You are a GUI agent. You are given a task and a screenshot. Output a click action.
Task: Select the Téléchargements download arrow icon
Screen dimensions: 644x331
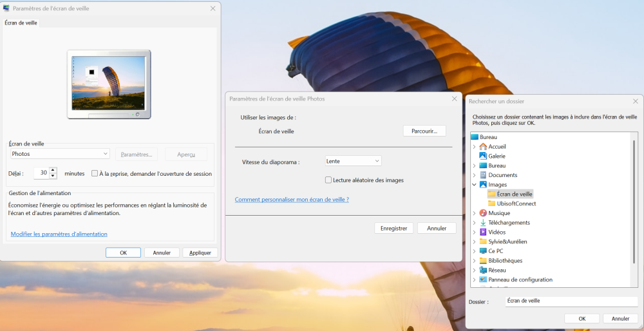tap(483, 223)
